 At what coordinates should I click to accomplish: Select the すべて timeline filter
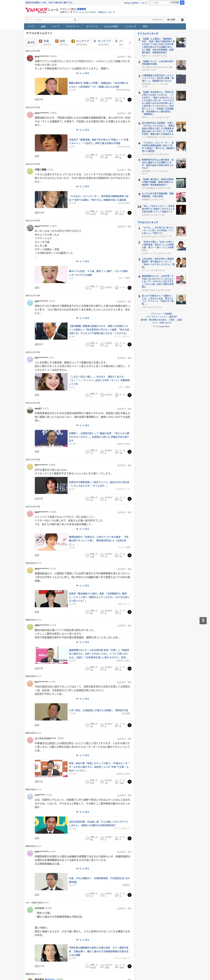[x=31, y=43]
